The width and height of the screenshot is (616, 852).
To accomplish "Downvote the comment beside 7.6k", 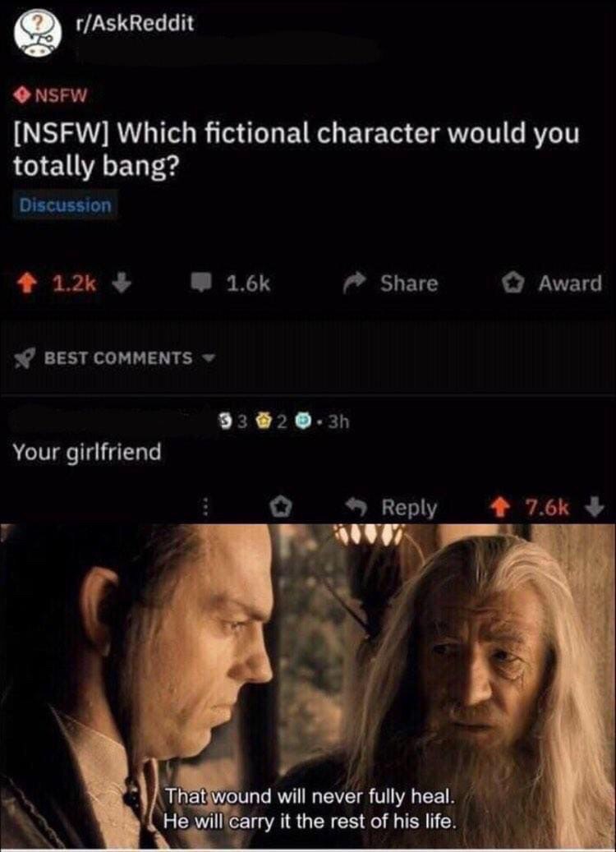I will pos(596,507).
